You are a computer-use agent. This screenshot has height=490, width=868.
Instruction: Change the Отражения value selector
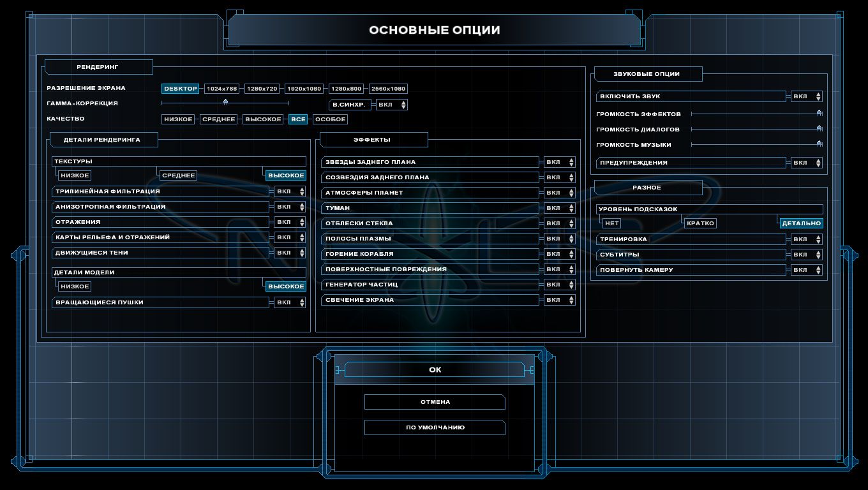coord(290,222)
